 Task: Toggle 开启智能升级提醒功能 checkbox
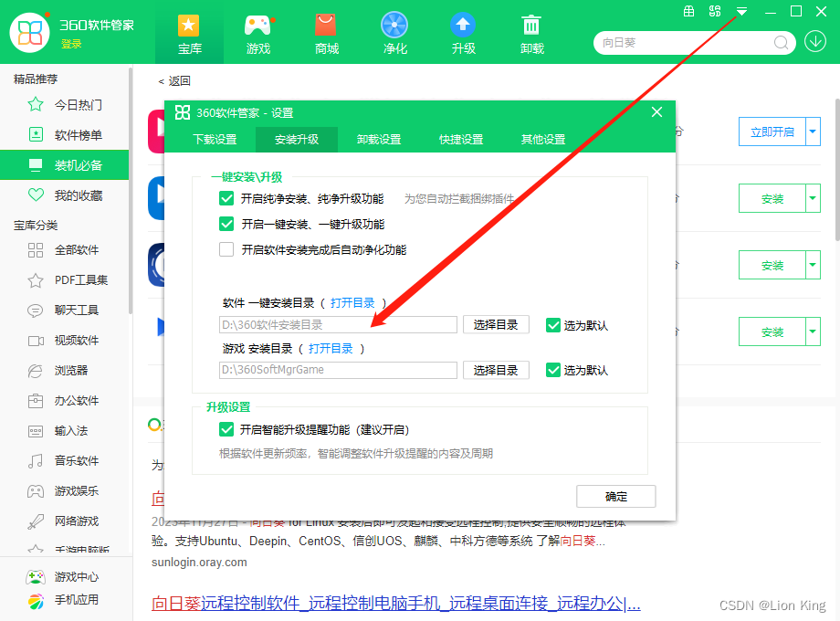click(x=226, y=430)
